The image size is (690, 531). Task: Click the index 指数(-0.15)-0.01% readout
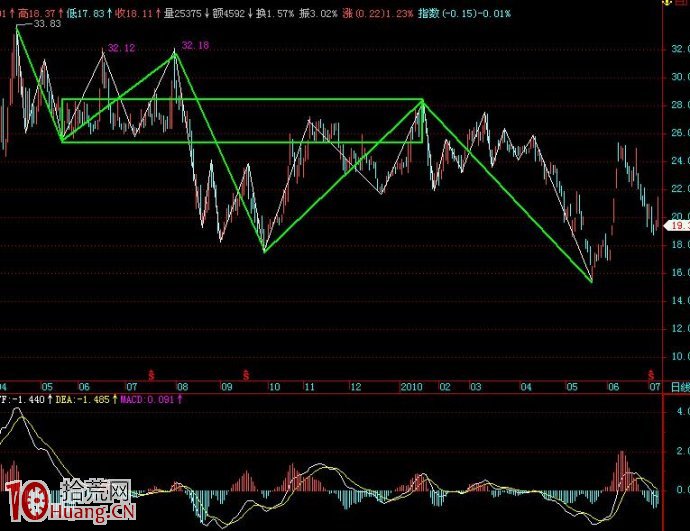465,14
